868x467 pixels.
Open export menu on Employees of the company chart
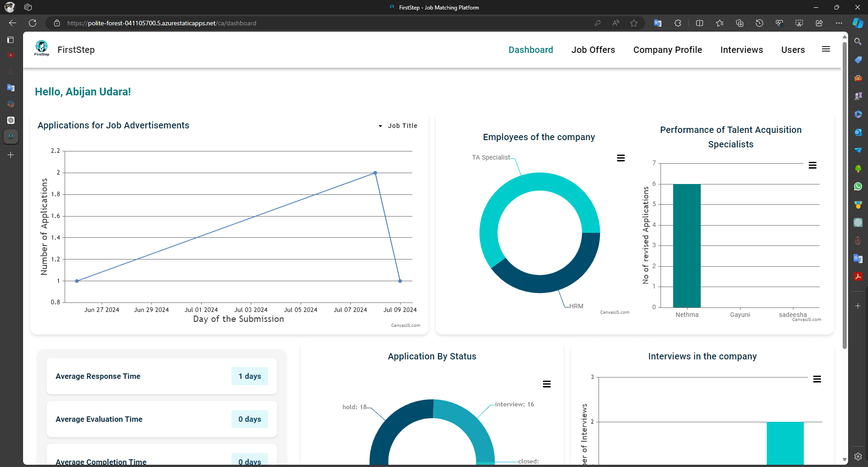point(621,157)
